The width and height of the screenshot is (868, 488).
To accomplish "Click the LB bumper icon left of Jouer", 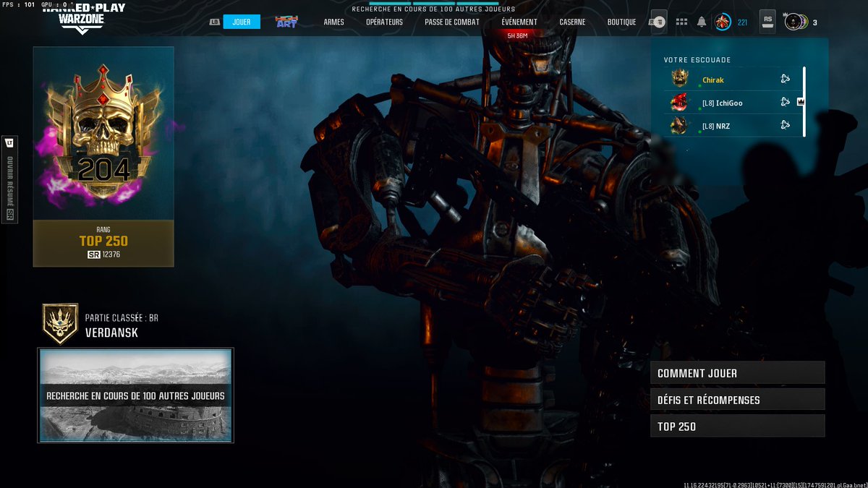I will [x=215, y=22].
